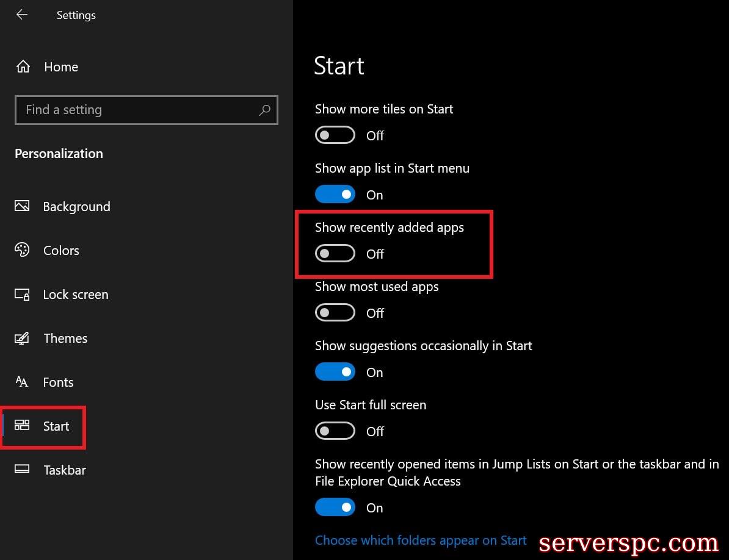Open the Start personalization page
Image resolution: width=729 pixels, height=560 pixels.
tap(56, 426)
